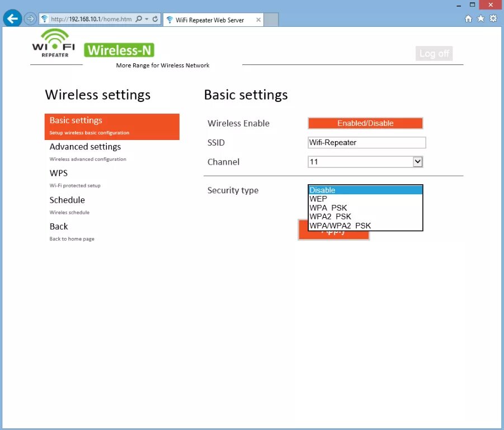
Task: Choose Disable in Security type list
Action: (x=365, y=190)
